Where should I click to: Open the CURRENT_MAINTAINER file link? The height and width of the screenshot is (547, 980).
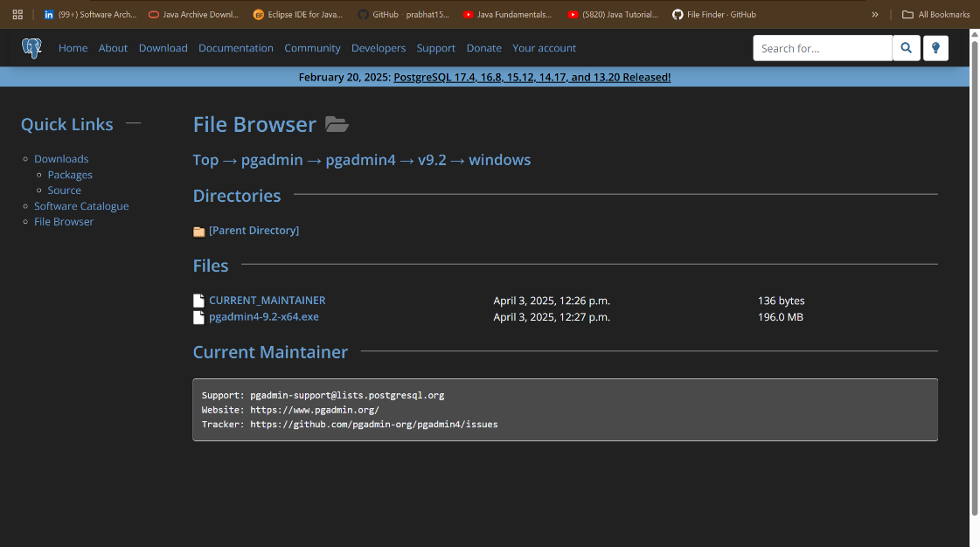tap(267, 301)
